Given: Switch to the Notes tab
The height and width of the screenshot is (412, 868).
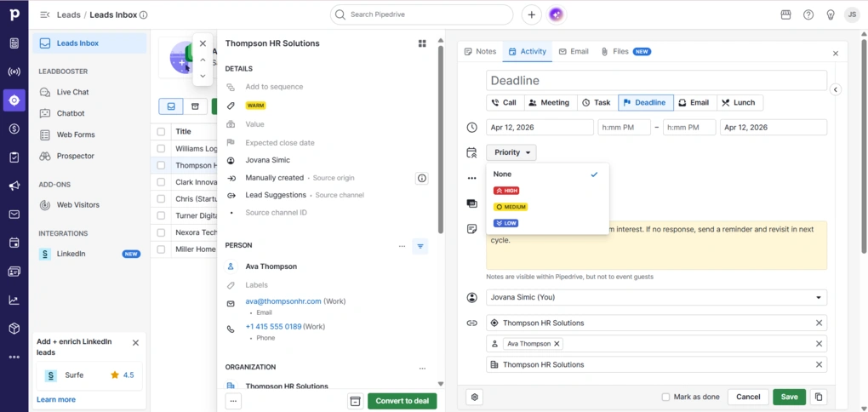Looking at the screenshot, I should point(480,51).
